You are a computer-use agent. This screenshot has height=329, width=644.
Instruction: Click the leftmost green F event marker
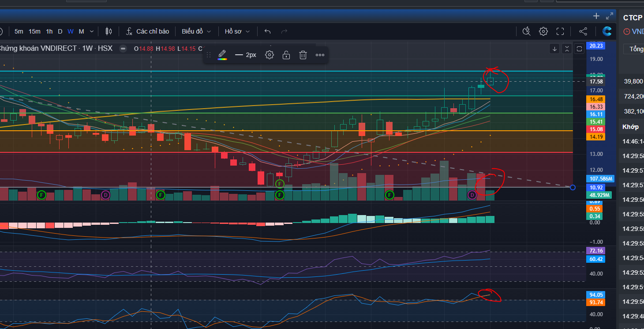click(x=41, y=194)
